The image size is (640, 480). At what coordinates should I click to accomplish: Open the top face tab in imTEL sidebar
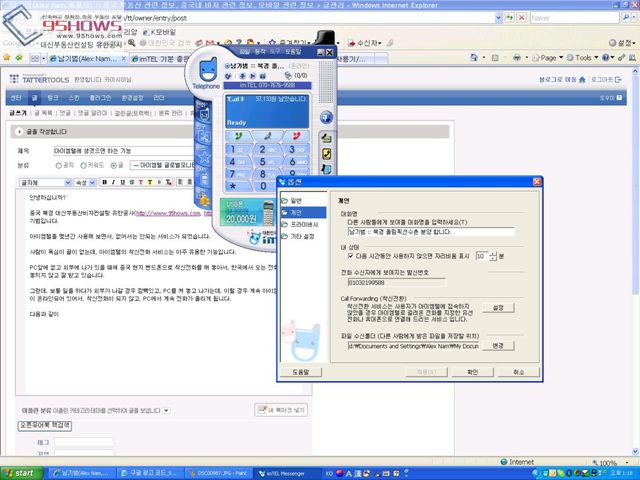tap(203, 112)
